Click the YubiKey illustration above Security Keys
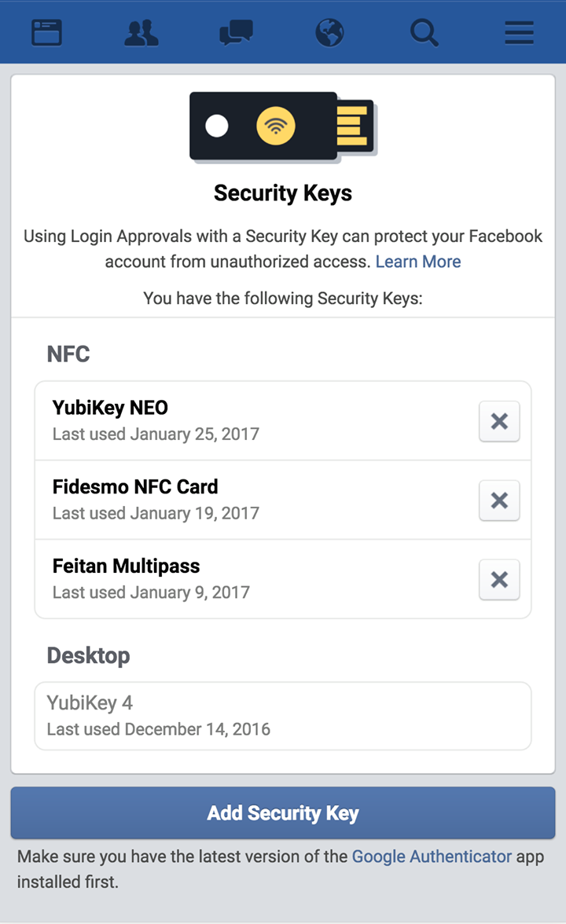 coord(283,126)
